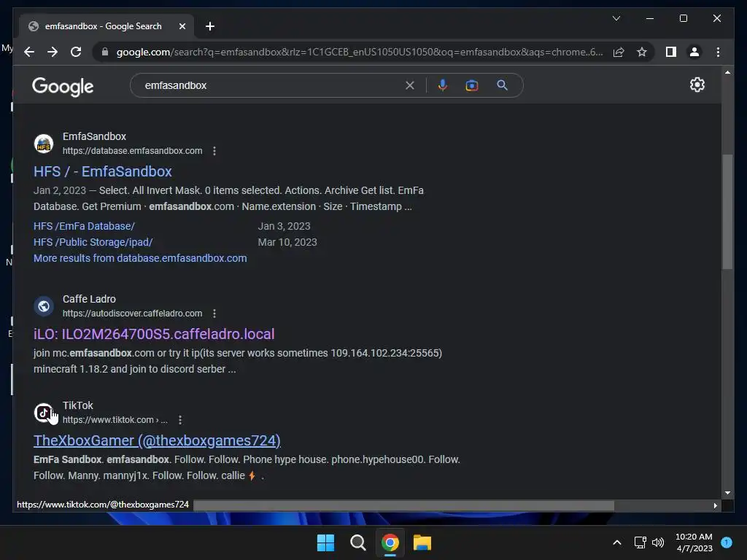
Task: Click the https://database.emfasandbox.com URL text
Action: click(x=133, y=151)
